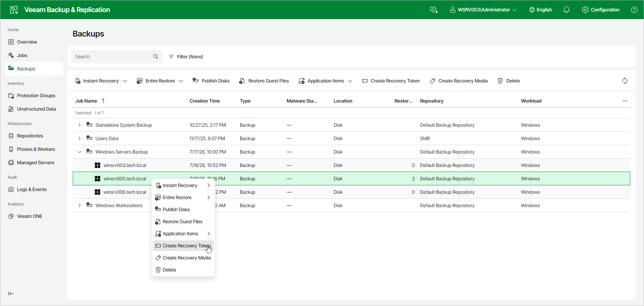Click the SMB repository cell for Users Data
Viewport: 644px width, 306px height.
(x=425, y=138)
